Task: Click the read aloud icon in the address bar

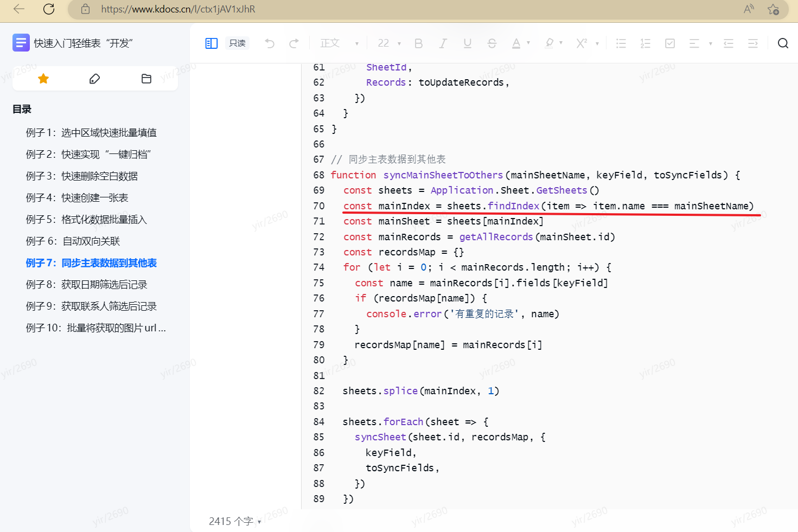Action: (x=749, y=9)
